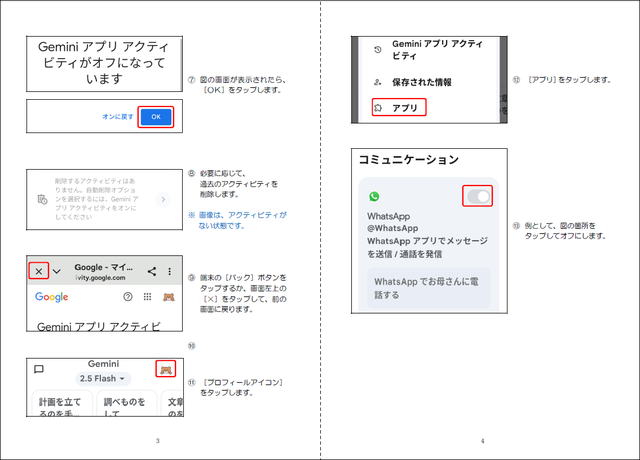
Task: Select the 計画を立て suggestion chip
Action: [62, 404]
